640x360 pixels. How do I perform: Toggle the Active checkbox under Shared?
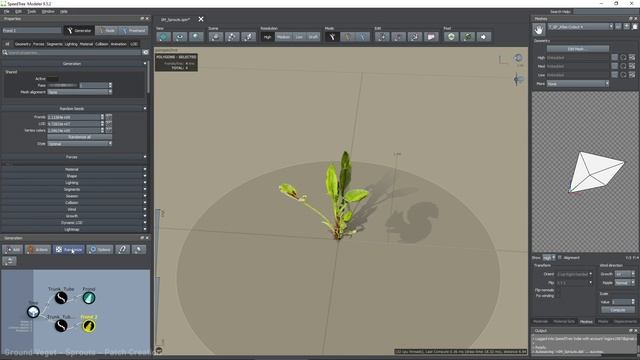53,78
